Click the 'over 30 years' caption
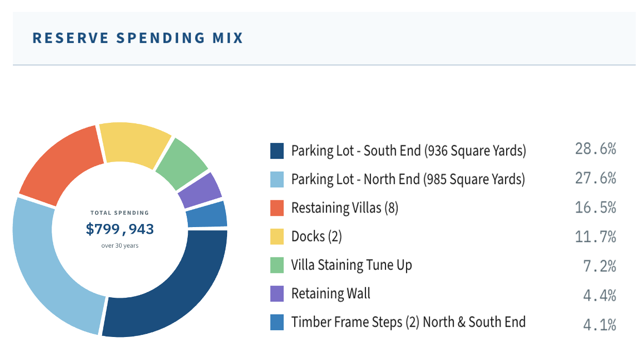644x354 pixels. pos(120,246)
